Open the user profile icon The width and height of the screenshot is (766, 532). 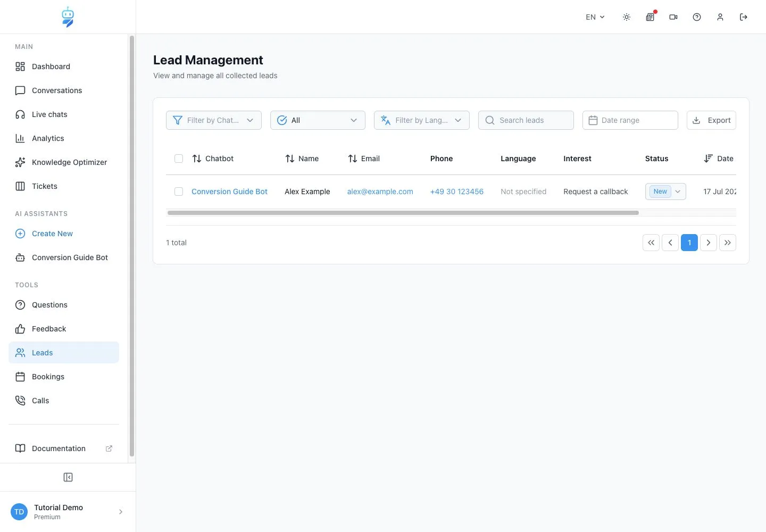(x=720, y=17)
